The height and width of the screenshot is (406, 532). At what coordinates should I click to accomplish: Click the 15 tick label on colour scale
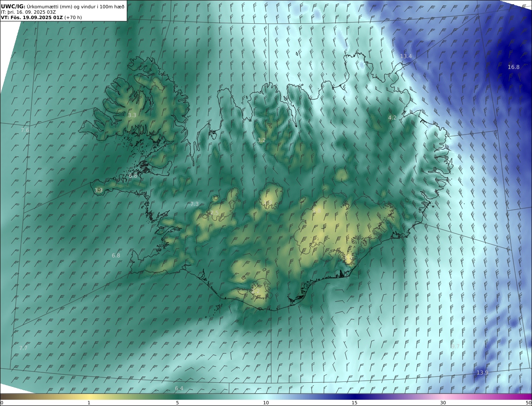tap(355, 403)
